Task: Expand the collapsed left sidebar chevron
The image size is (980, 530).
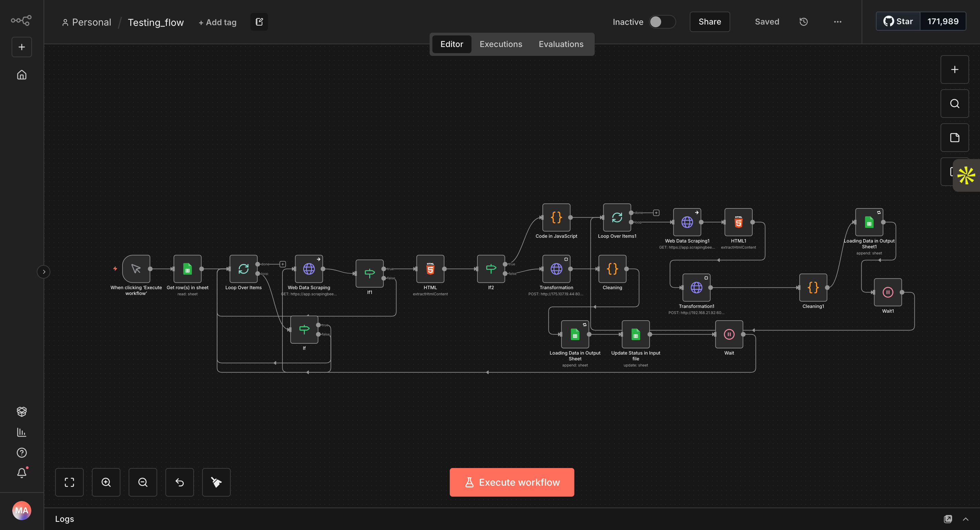Action: tap(44, 271)
